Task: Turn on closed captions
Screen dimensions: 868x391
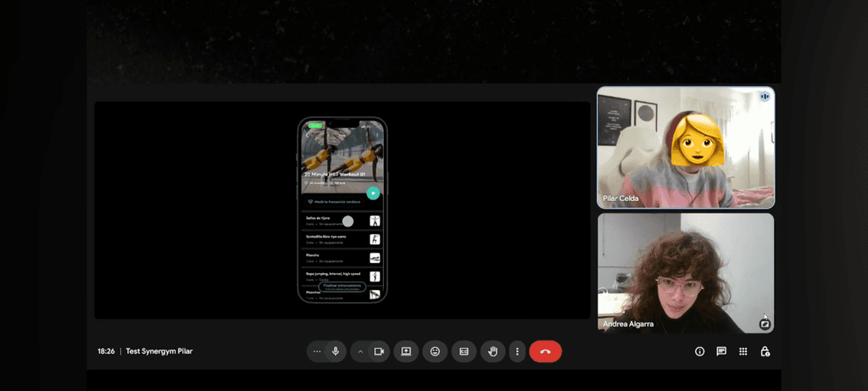Action: click(x=464, y=352)
